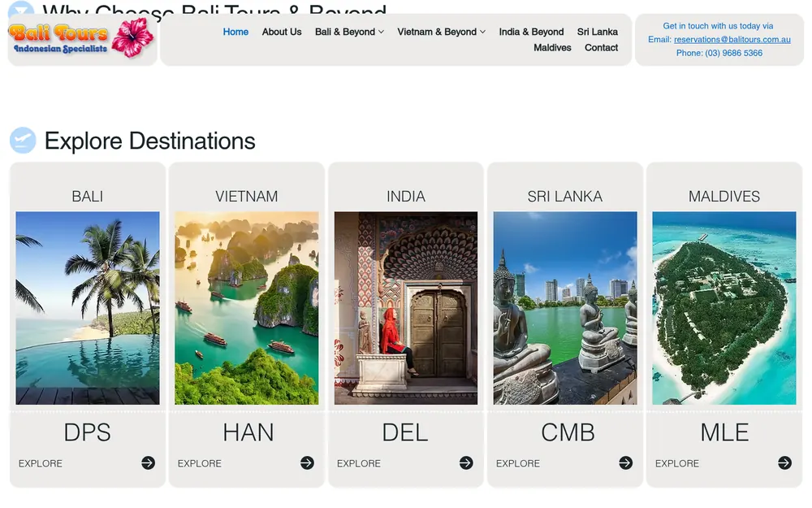The width and height of the screenshot is (812, 508).
Task: Click the BALI card title
Action: tap(88, 197)
